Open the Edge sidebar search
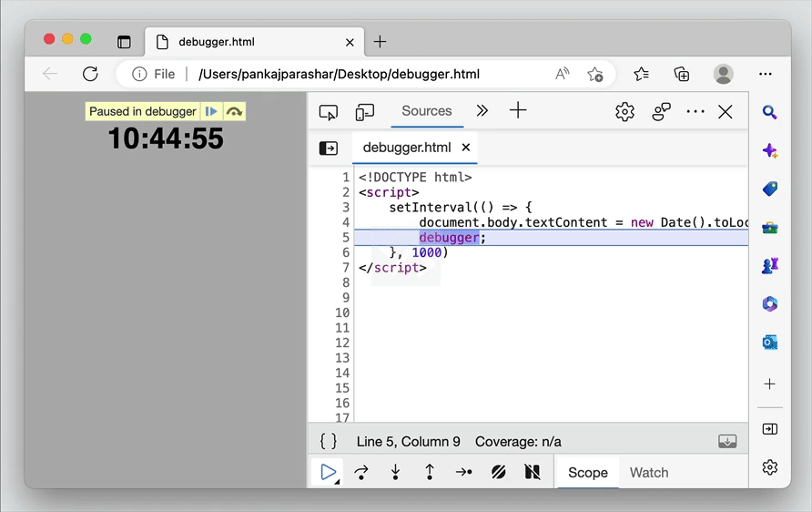The width and height of the screenshot is (812, 512). (769, 112)
